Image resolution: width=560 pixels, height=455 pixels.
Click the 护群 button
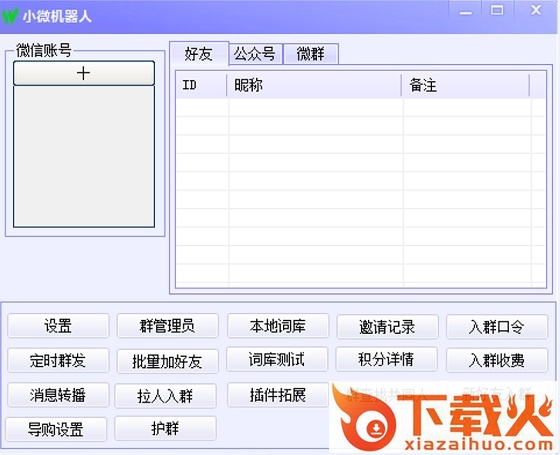point(165,429)
